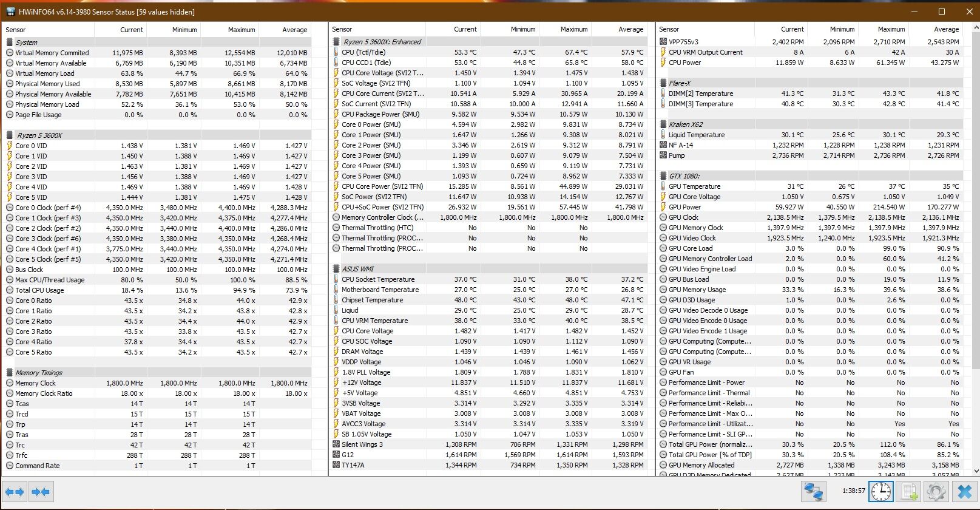Start logging to file with the sheet icon
The height and width of the screenshot is (510, 980).
pos(908,491)
